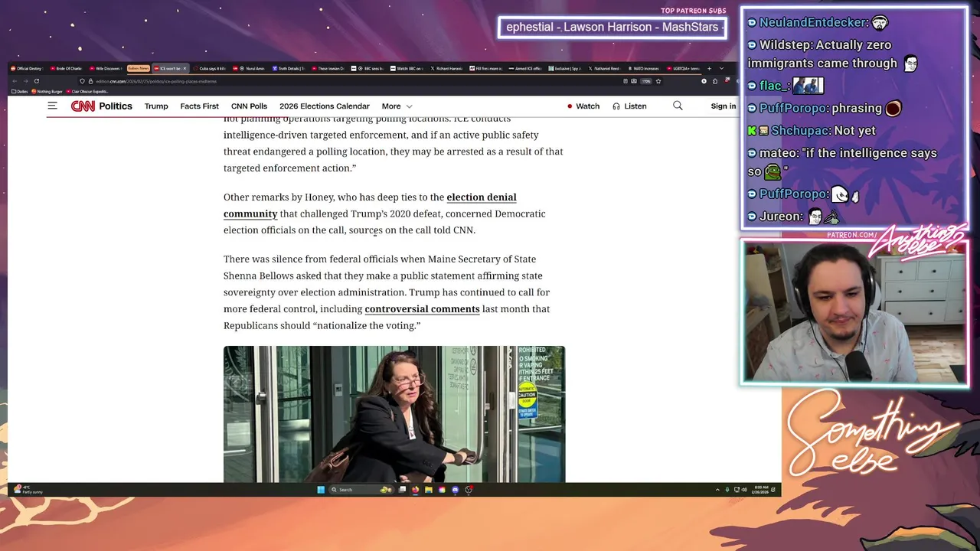Screen dimensions: 980x551
Task: Switch to the 'FBI fires more' tab
Action: point(485,68)
